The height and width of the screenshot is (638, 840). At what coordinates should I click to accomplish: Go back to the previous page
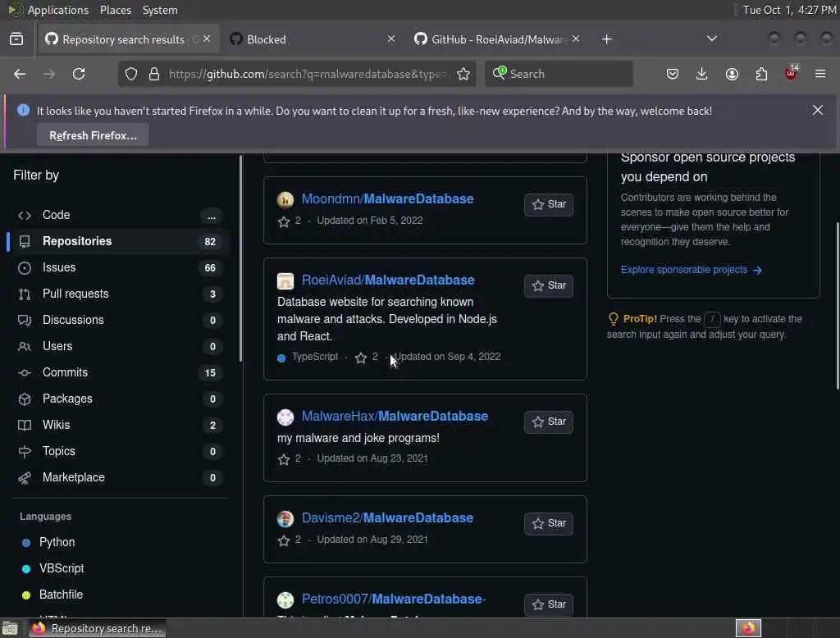click(x=20, y=74)
